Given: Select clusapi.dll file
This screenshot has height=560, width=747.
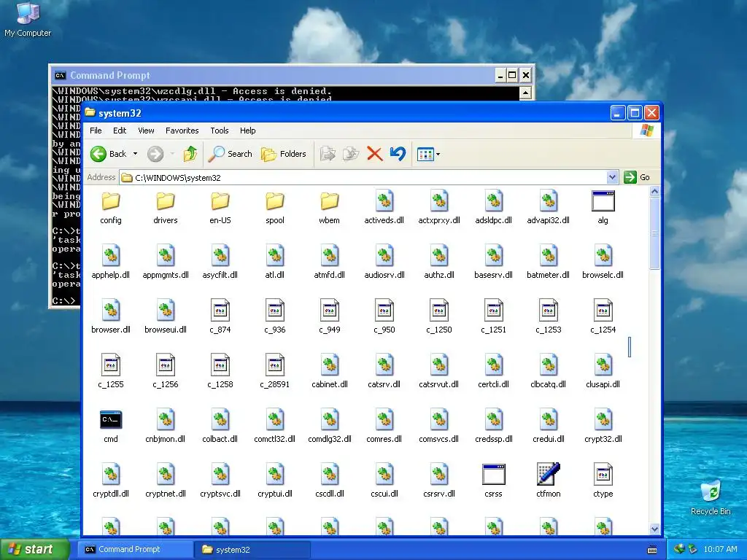Looking at the screenshot, I should (x=603, y=371).
